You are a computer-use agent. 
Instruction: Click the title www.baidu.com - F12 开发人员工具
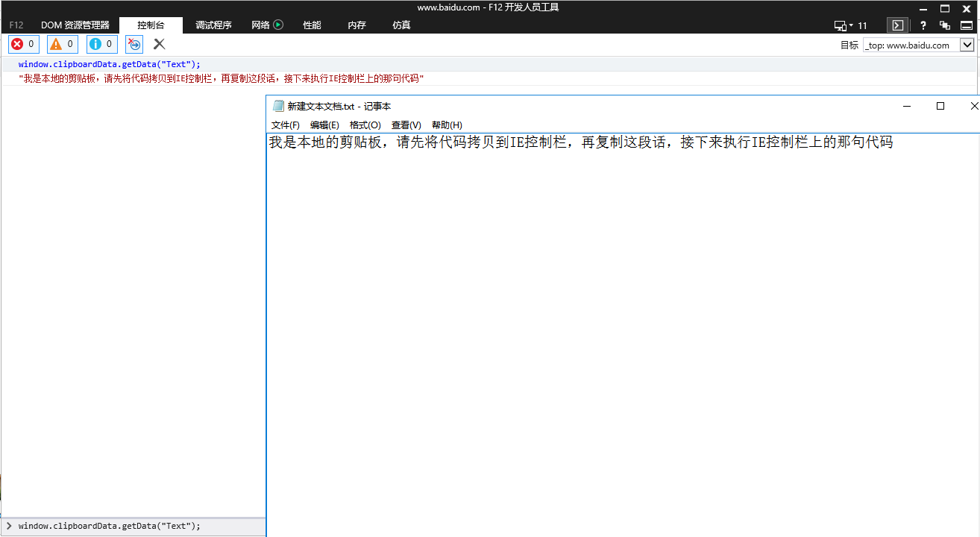coord(489,7)
